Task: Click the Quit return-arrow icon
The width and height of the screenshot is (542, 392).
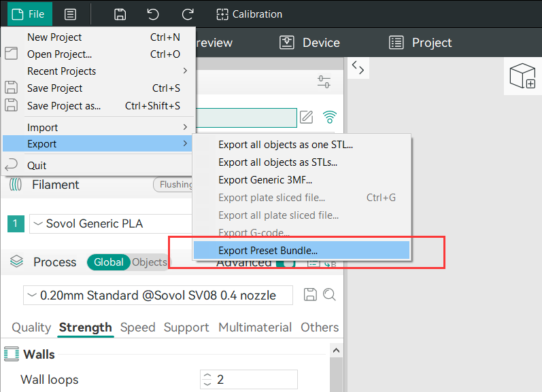Action: coord(11,164)
